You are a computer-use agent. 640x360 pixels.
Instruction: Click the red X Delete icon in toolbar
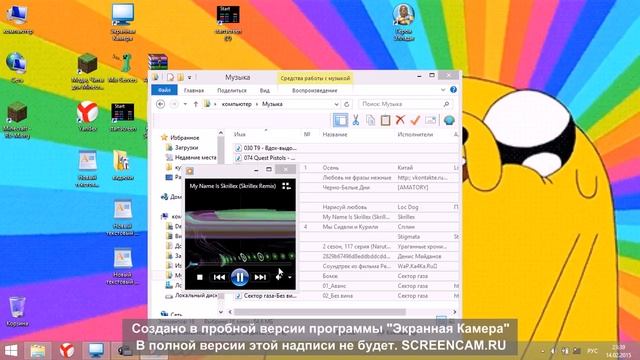tap(400, 120)
